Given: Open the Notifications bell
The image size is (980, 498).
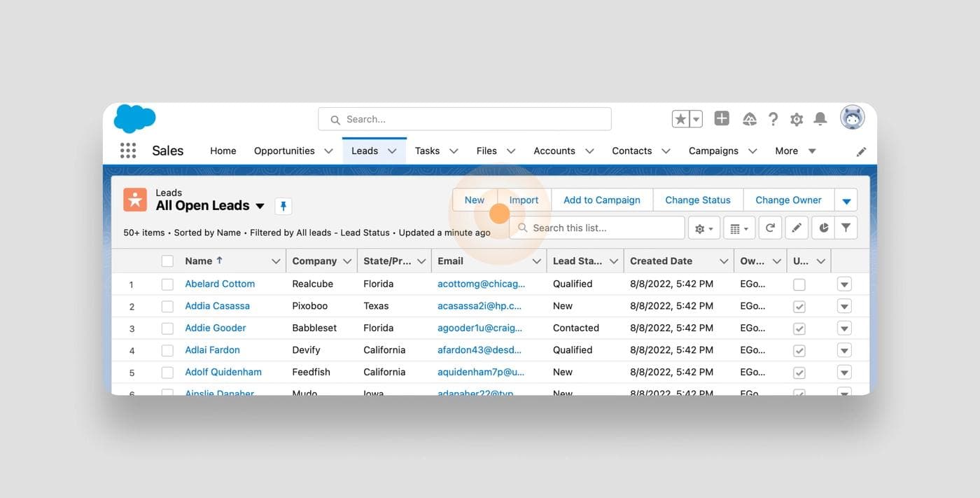Looking at the screenshot, I should tap(820, 119).
